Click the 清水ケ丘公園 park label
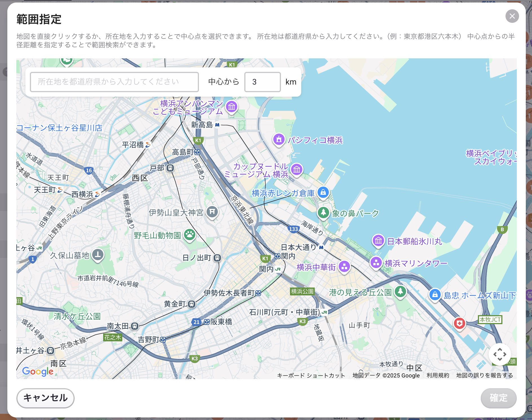 click(x=77, y=316)
